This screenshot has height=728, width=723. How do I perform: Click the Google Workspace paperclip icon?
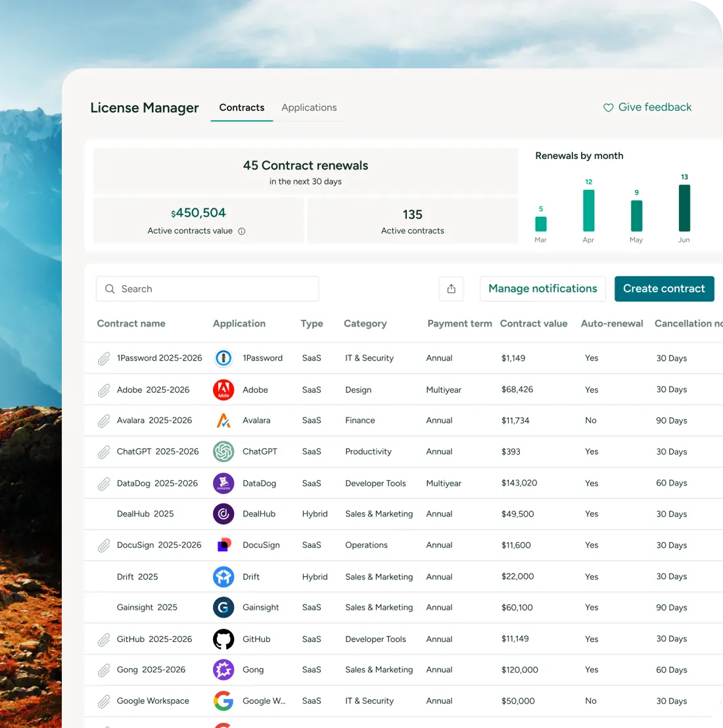tap(104, 701)
